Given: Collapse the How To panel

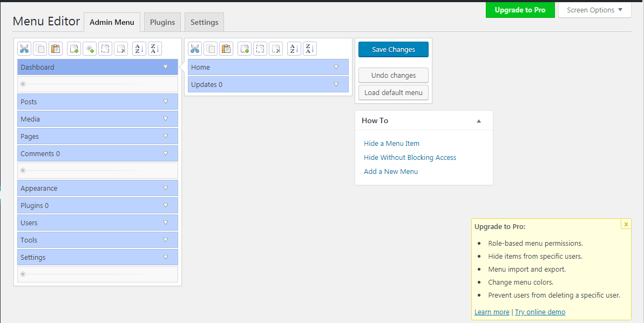Looking at the screenshot, I should pos(478,121).
